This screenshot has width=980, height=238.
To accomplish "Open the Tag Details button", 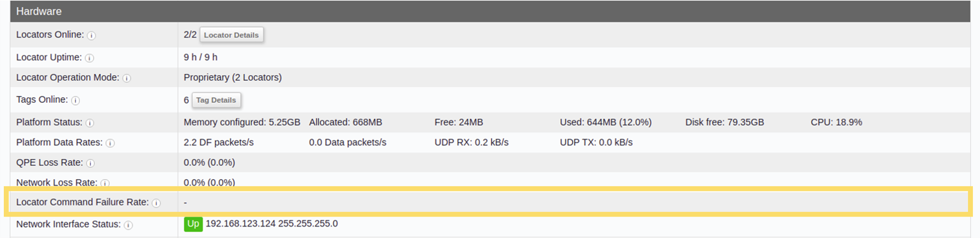I will (216, 100).
